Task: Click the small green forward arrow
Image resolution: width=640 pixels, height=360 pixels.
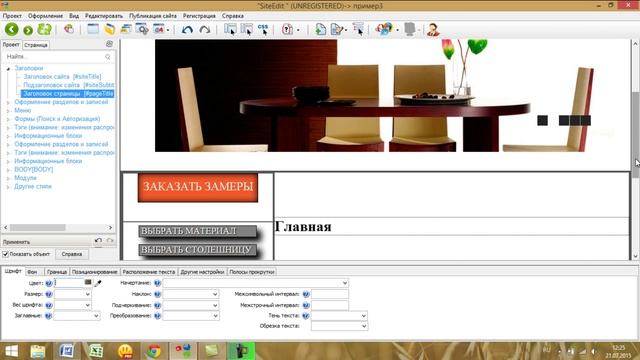Action: (x=28, y=30)
